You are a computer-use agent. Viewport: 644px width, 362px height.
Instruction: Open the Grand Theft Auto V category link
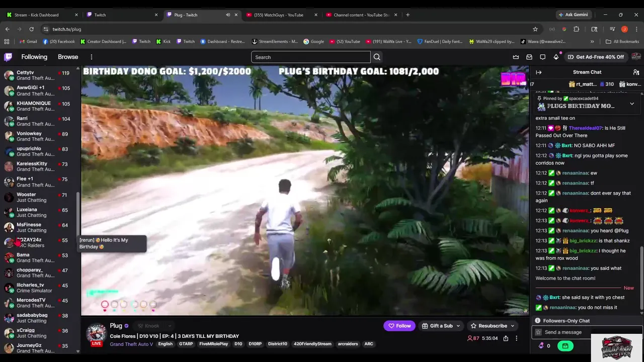131,344
